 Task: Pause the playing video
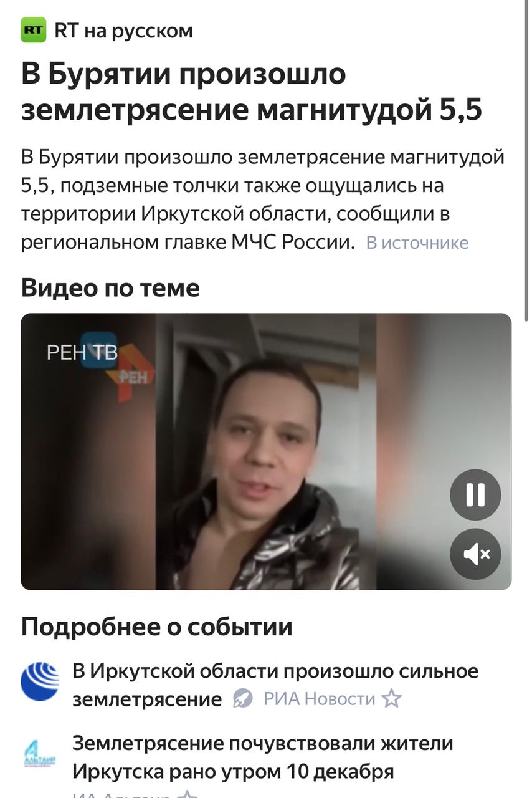click(475, 494)
